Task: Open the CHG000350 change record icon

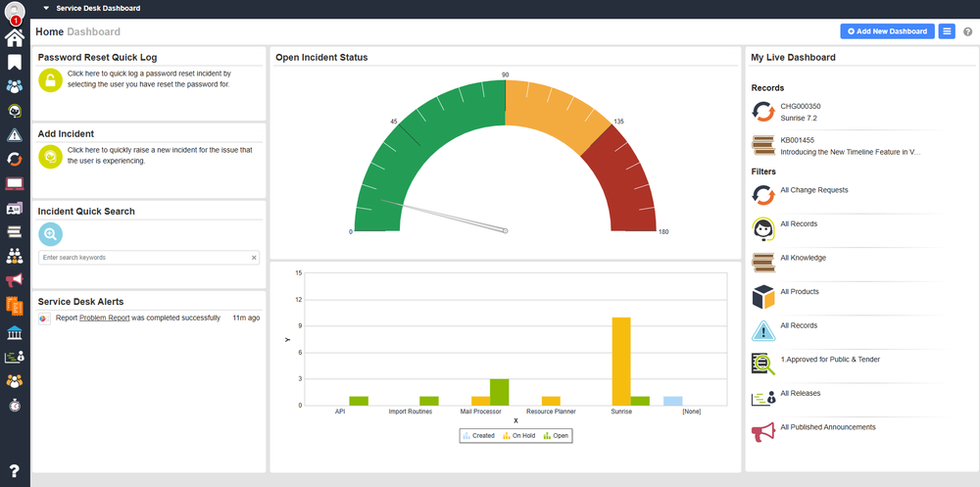Action: pos(763,112)
